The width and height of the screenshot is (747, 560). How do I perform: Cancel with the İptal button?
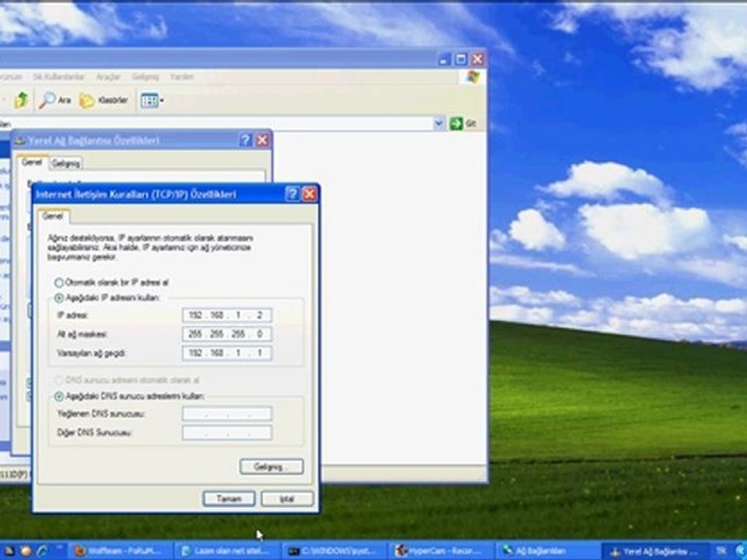pos(287,499)
